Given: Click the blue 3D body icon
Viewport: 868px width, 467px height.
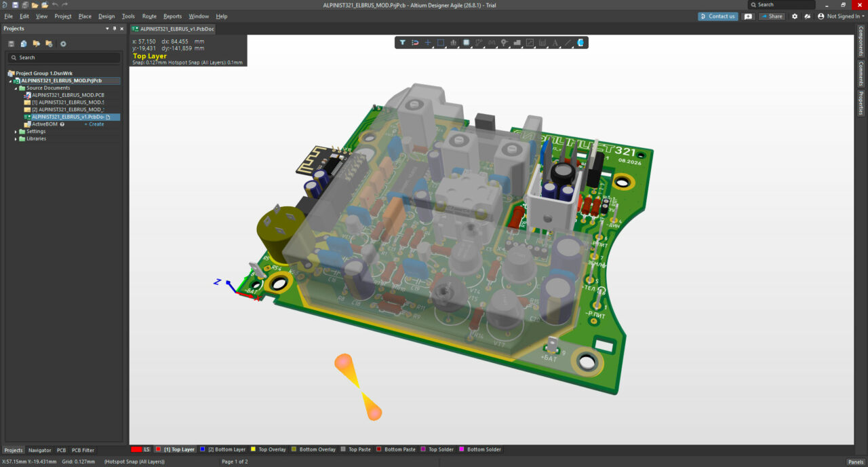Looking at the screenshot, I should tap(580, 42).
